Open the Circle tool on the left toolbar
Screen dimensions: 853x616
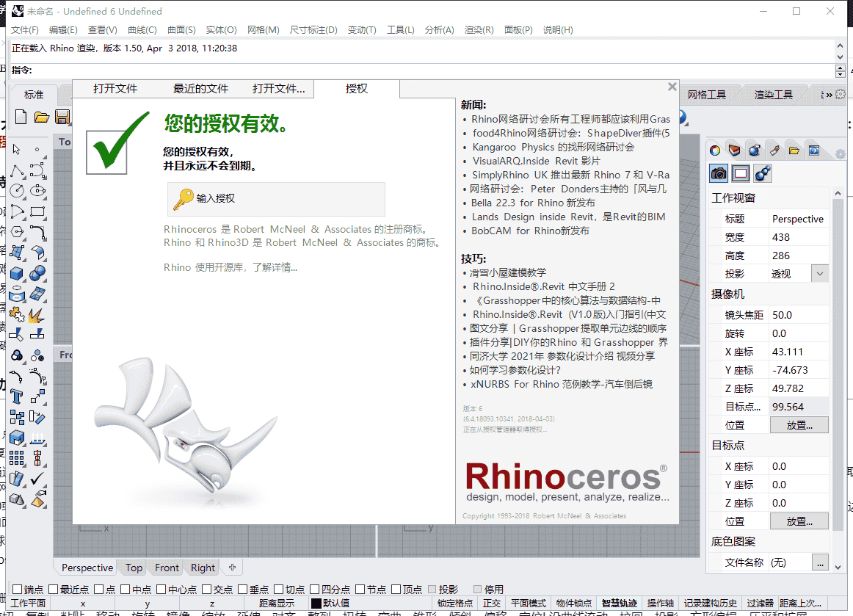[17, 191]
